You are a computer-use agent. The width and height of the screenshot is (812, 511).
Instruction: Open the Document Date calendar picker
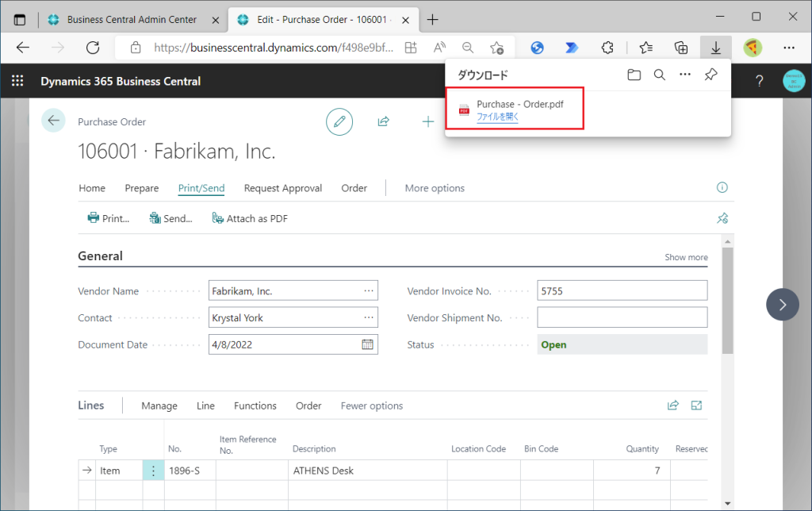[x=367, y=344]
